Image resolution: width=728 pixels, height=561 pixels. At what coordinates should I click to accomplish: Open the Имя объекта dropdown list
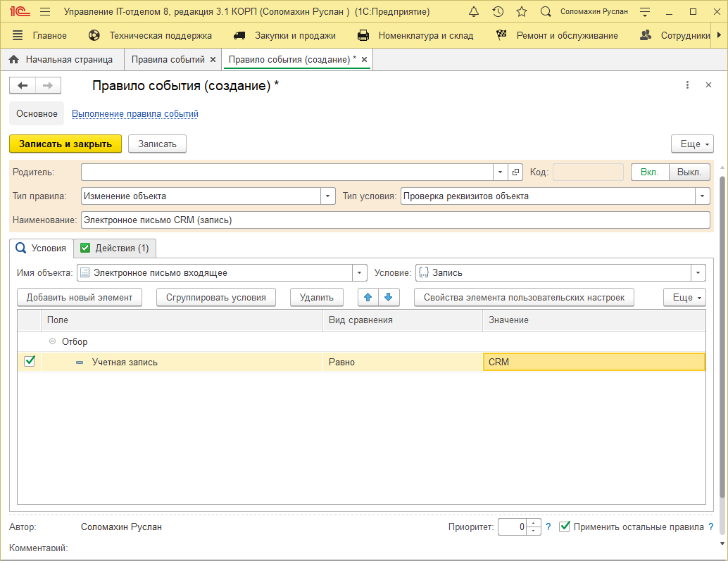point(360,273)
